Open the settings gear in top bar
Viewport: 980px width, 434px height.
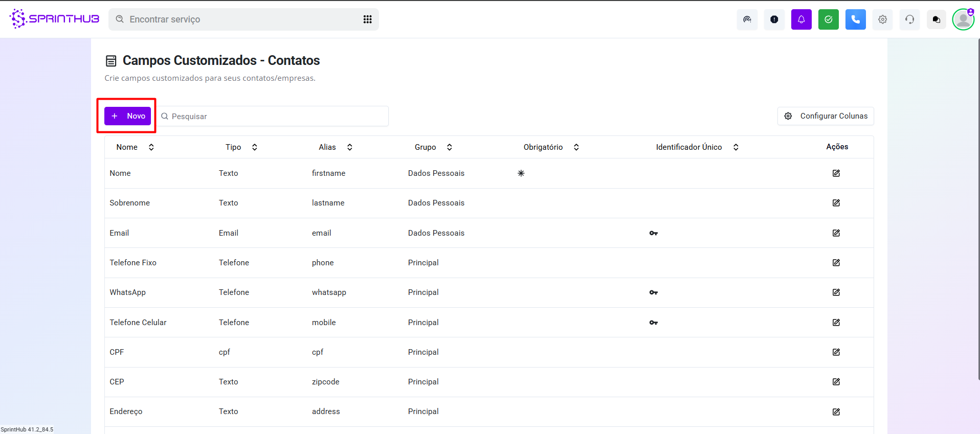click(882, 19)
